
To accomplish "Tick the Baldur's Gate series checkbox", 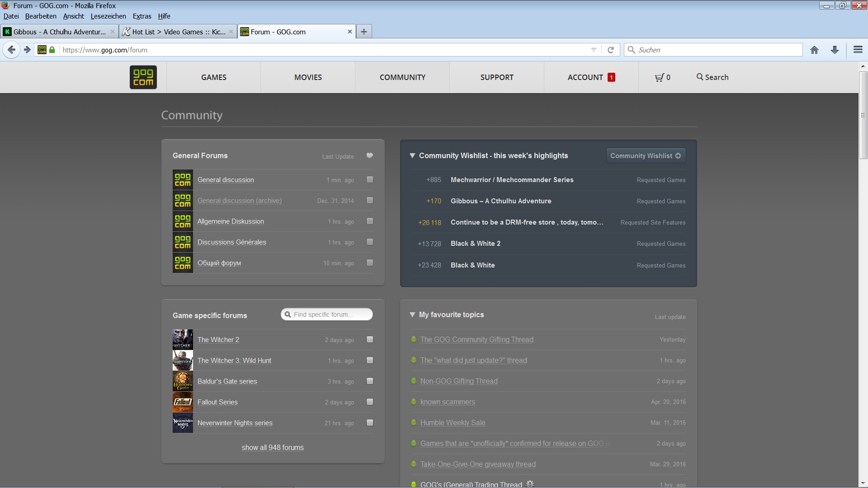I will [370, 381].
